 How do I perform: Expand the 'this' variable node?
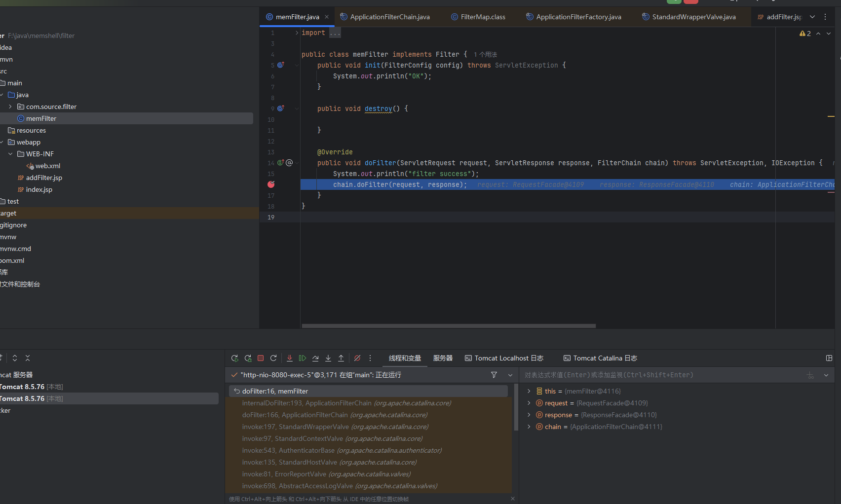point(529,391)
